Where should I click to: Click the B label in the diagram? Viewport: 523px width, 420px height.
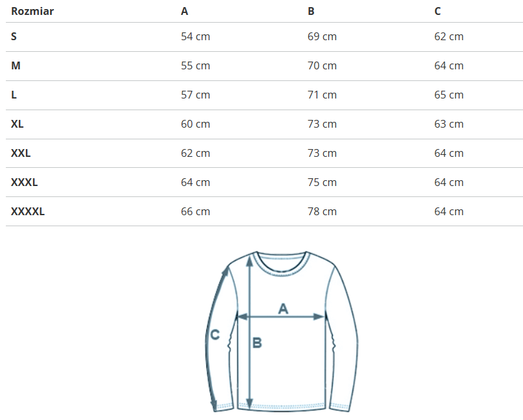(x=257, y=343)
